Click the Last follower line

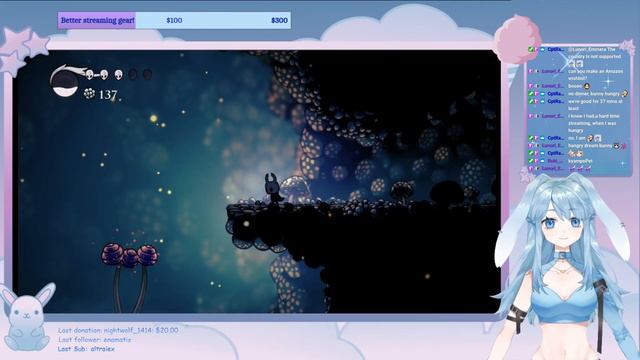[94, 340]
